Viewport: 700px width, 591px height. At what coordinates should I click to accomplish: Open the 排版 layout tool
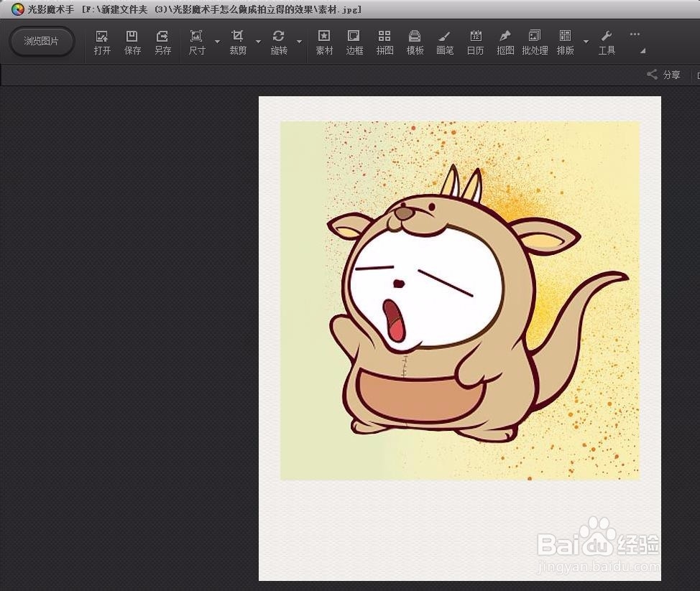565,42
